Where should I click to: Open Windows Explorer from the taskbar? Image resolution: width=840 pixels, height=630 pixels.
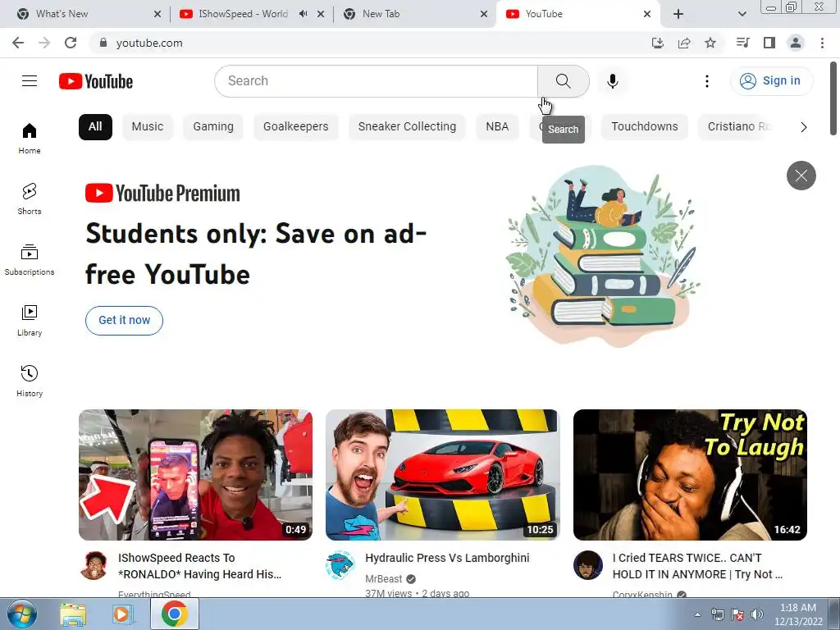73,614
